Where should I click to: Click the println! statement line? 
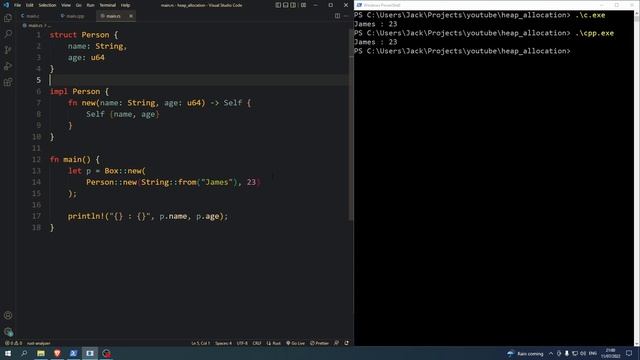(148, 216)
